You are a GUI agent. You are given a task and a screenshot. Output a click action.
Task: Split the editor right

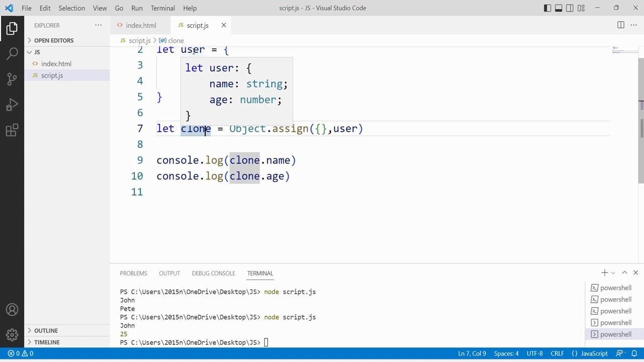click(x=621, y=25)
